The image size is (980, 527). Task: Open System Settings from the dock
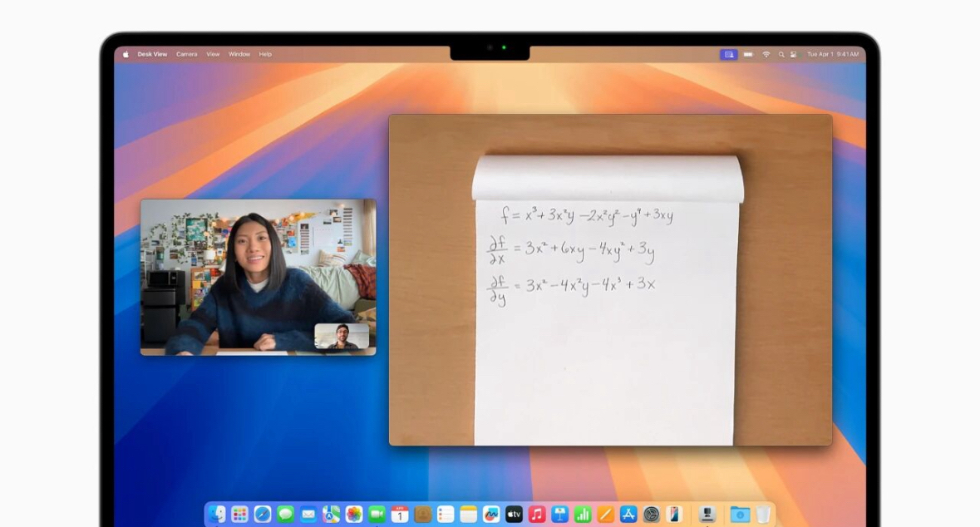click(652, 515)
